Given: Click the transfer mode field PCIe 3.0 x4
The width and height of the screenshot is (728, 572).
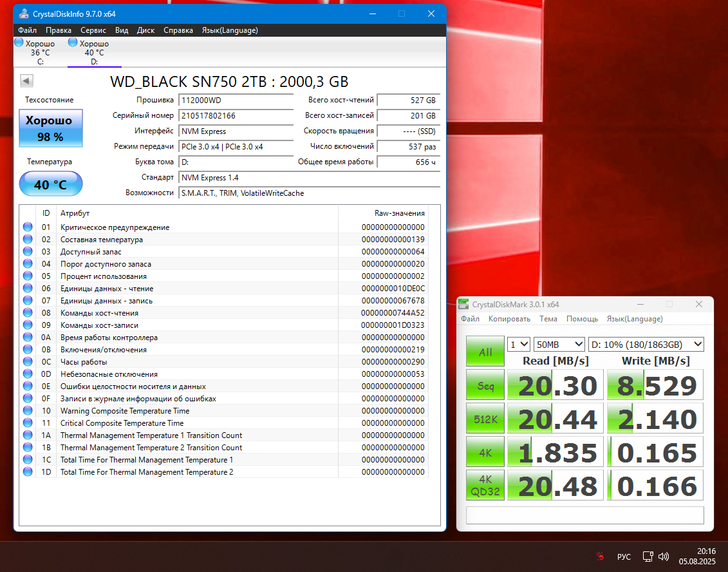Looking at the screenshot, I should (x=236, y=147).
